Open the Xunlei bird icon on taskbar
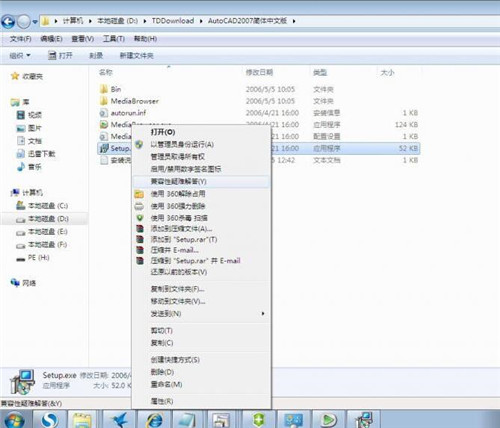 pos(119,420)
